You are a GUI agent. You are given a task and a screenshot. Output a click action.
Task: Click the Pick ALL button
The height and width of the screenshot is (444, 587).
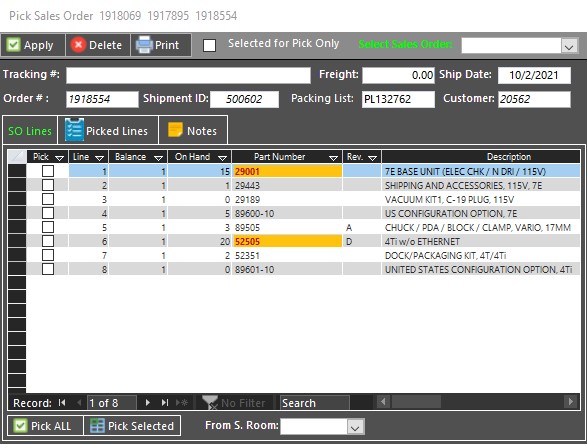[45, 426]
